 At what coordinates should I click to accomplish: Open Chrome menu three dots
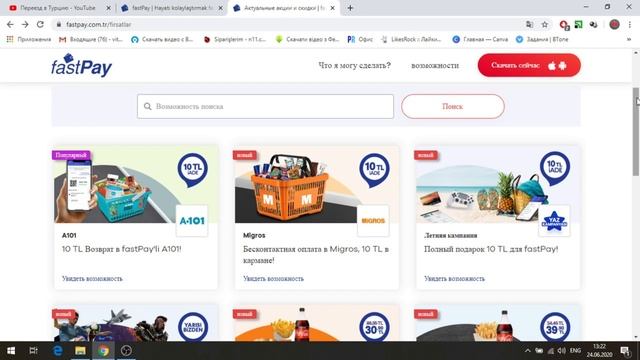[x=630, y=24]
